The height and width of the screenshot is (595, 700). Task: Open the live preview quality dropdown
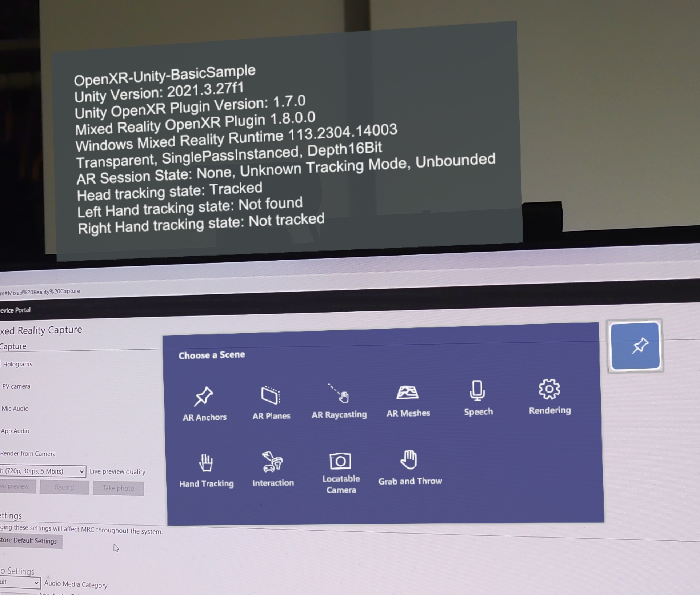point(43,471)
